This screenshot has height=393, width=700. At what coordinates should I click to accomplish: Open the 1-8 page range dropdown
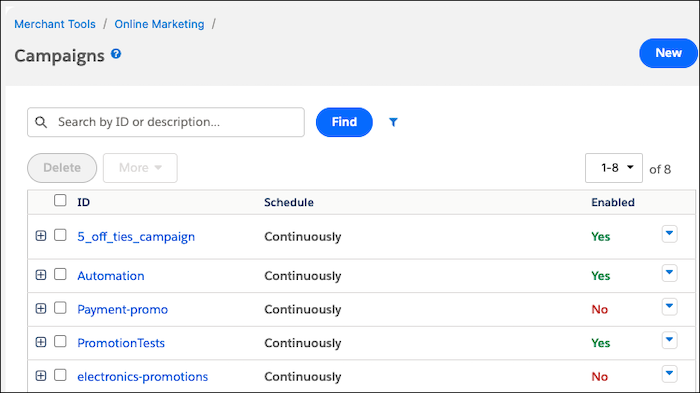click(614, 168)
